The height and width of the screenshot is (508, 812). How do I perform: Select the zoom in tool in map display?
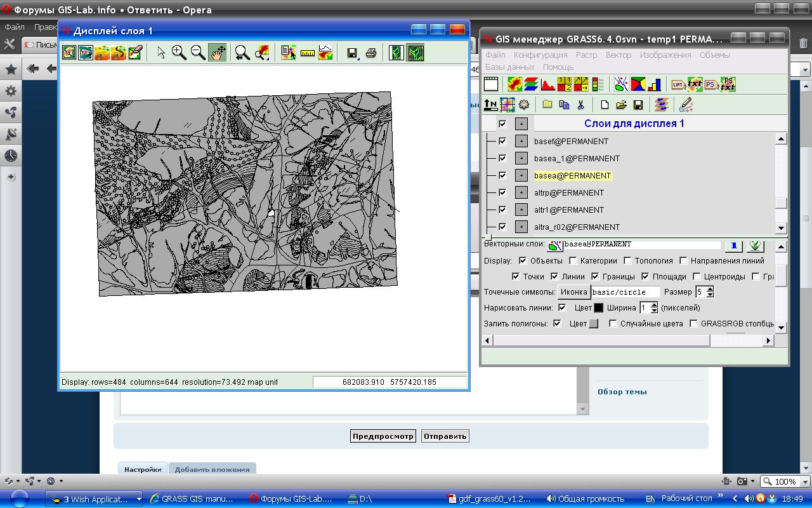coord(179,53)
